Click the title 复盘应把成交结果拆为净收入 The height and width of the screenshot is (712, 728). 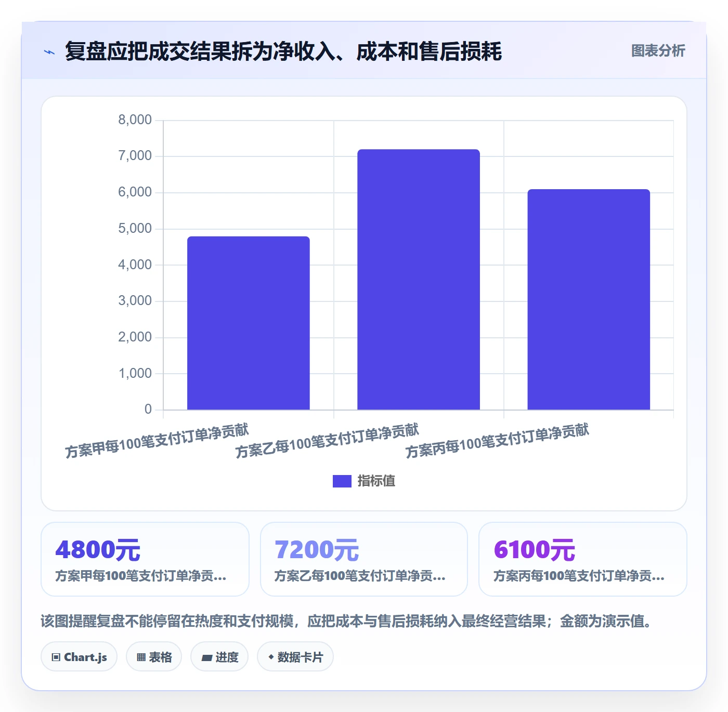coord(283,51)
